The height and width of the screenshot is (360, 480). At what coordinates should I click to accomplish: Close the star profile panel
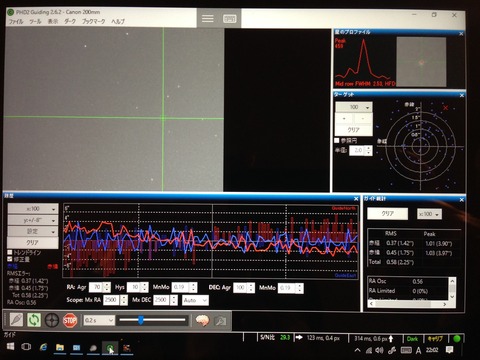(461, 34)
